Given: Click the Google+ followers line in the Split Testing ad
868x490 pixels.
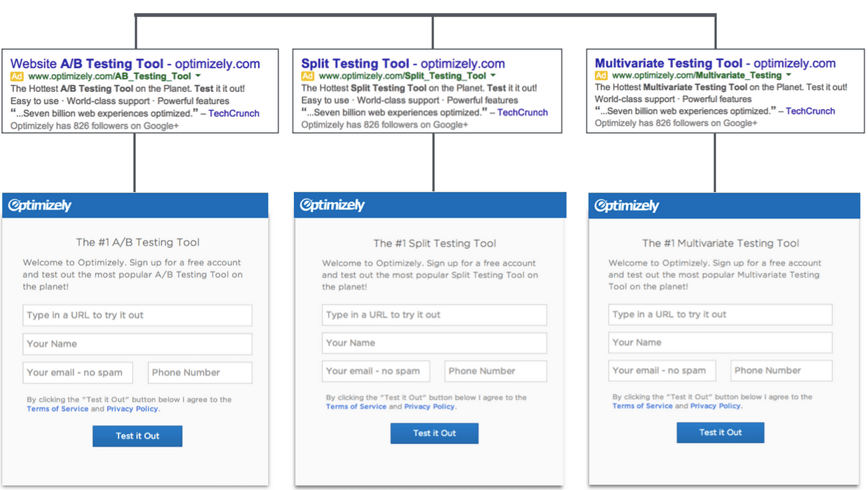Looking at the screenshot, I should click(384, 125).
